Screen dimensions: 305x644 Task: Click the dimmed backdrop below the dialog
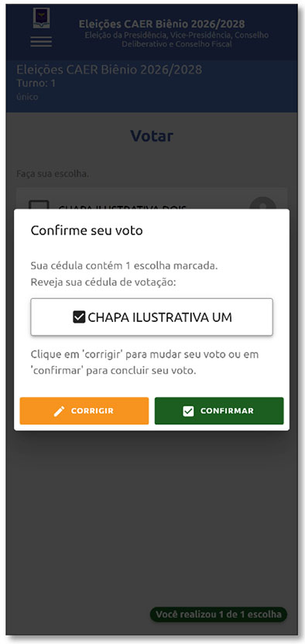pyautogui.click(x=152, y=513)
